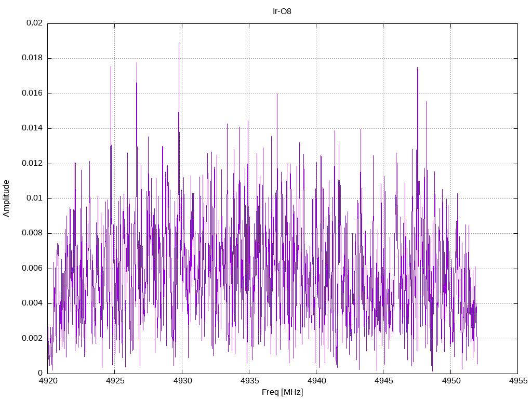
Task: Click y-axis tick label 0.02
Action: [x=35, y=23]
